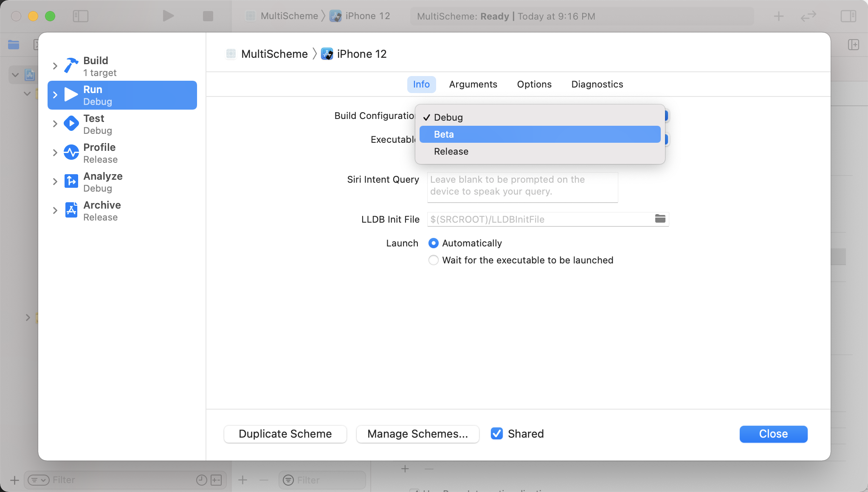Click the Build hammer icon
Screen dimensions: 868x492
point(71,66)
